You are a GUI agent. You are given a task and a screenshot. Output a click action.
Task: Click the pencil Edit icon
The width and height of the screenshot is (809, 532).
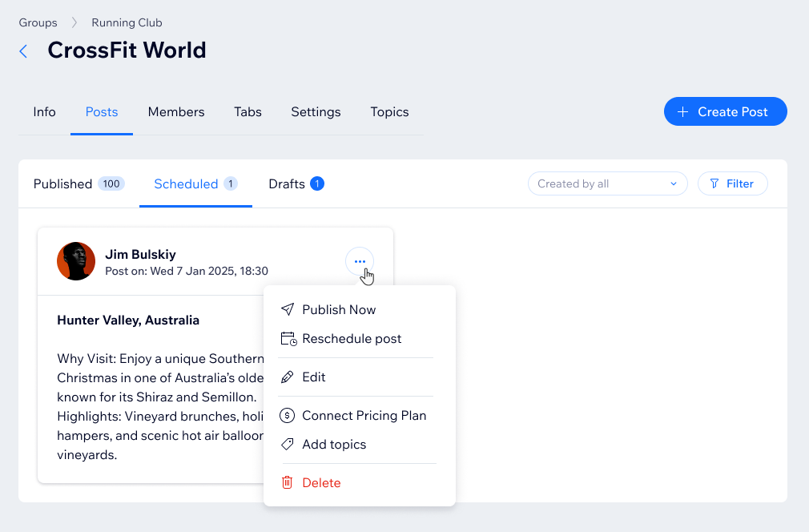(x=288, y=377)
